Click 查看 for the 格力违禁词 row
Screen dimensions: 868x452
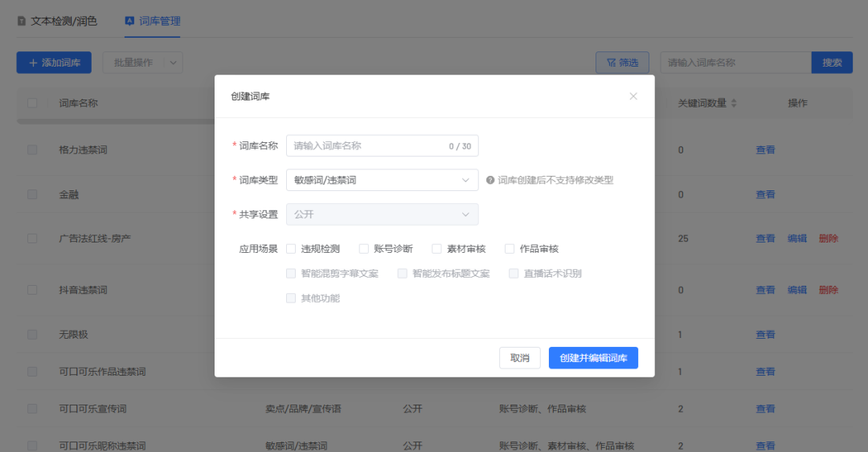coord(766,150)
